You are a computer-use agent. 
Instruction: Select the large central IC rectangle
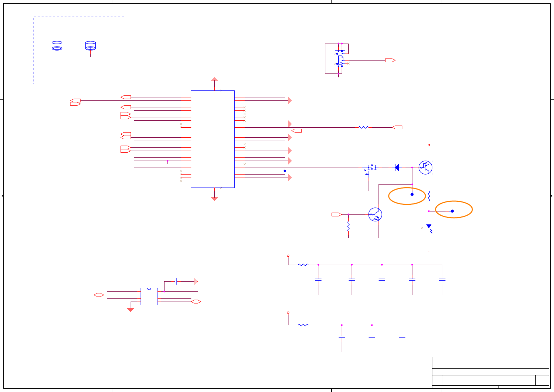point(213,139)
